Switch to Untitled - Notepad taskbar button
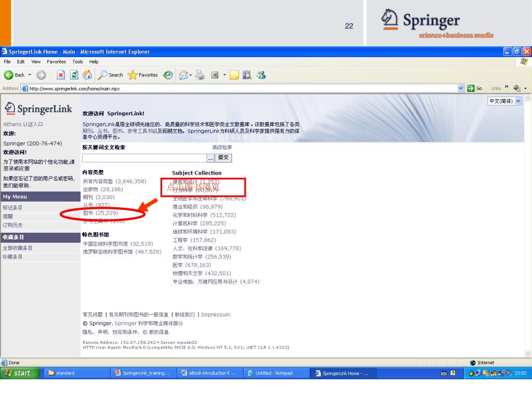This screenshot has height=399, width=532. (x=275, y=373)
